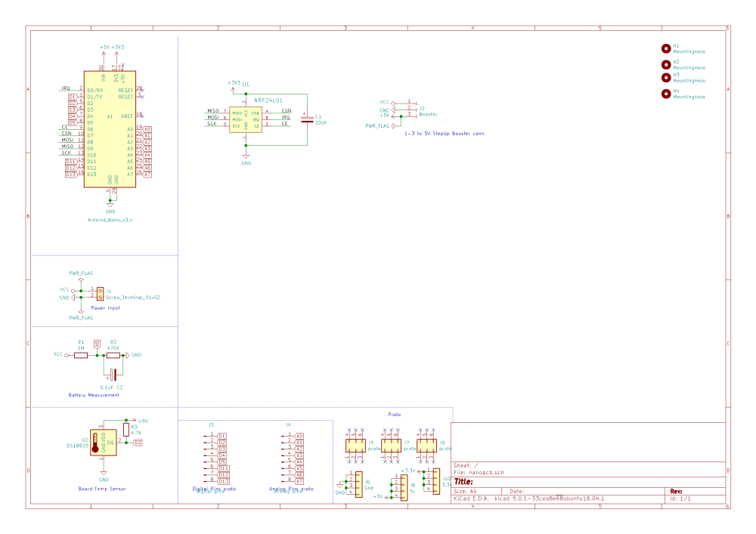Click the "Battery Measurement" text label
The height and width of the screenshot is (534, 756).
[x=94, y=395]
